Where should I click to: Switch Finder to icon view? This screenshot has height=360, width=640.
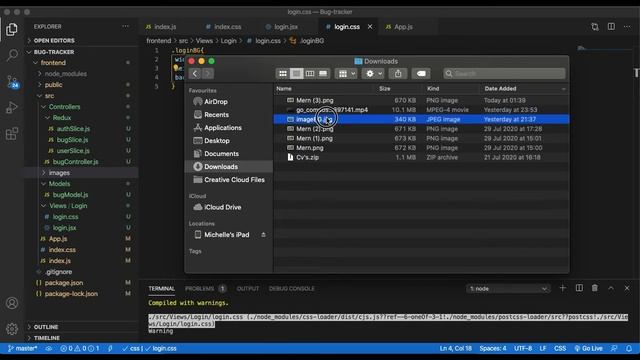[x=282, y=73]
